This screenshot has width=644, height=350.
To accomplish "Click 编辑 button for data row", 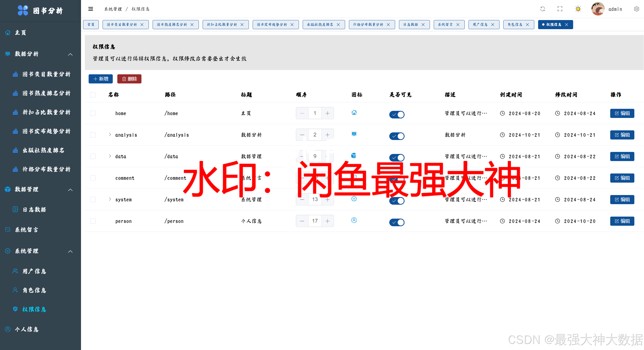I will (x=622, y=156).
